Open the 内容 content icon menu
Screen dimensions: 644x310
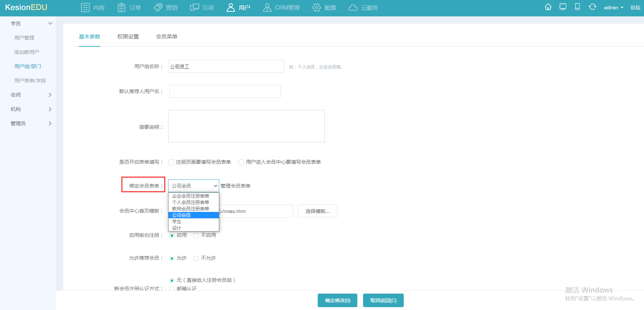coord(85,7)
